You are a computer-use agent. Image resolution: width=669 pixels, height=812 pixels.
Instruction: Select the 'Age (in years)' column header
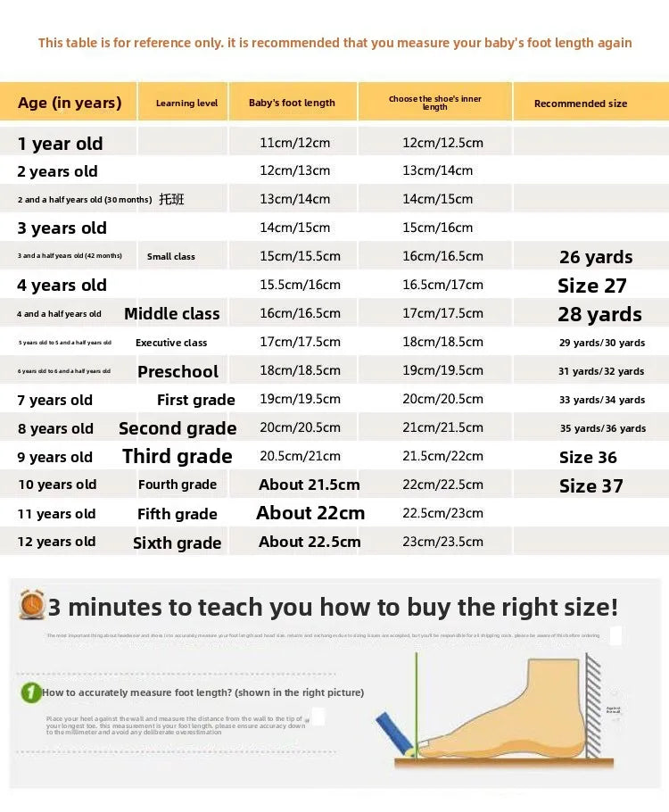pos(69,102)
